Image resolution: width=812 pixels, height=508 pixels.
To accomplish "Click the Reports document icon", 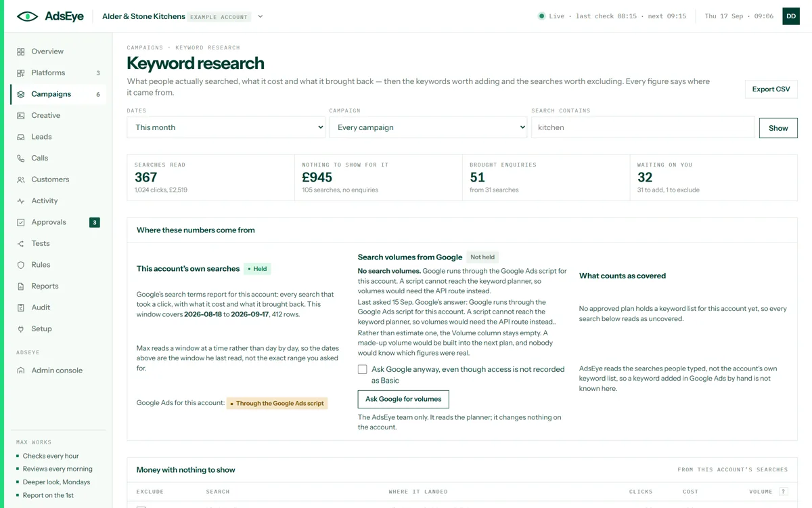I will 21,287.
